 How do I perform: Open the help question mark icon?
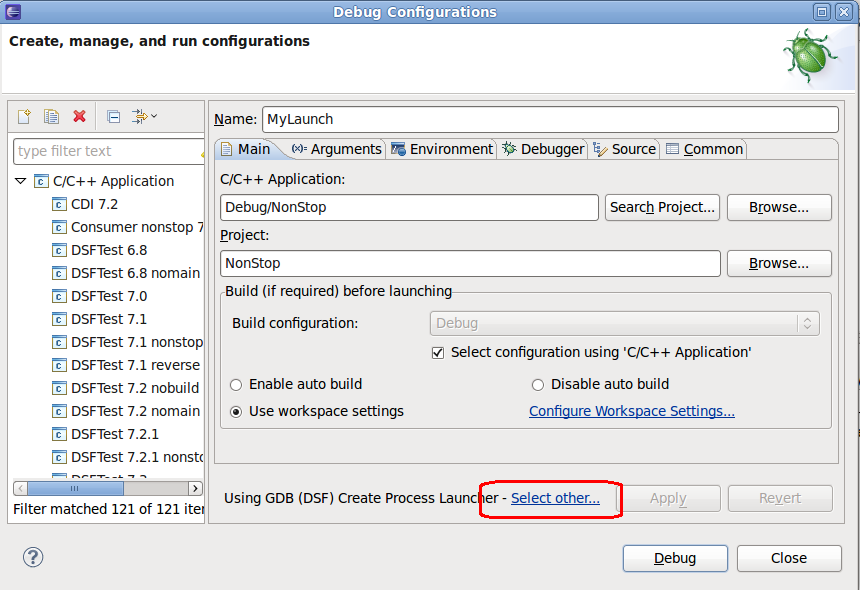(x=33, y=557)
